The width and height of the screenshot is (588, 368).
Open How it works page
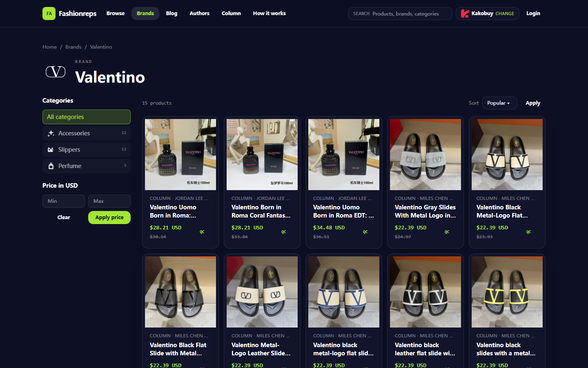[269, 13]
